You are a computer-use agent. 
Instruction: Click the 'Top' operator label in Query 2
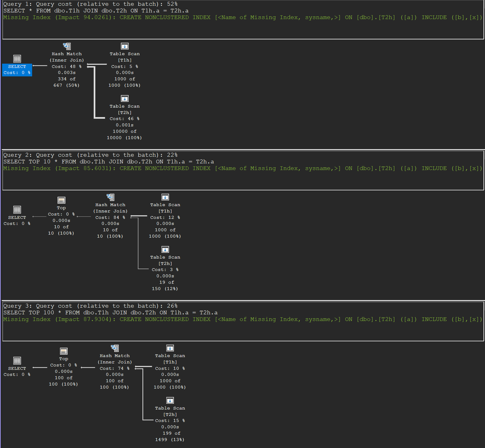click(61, 208)
